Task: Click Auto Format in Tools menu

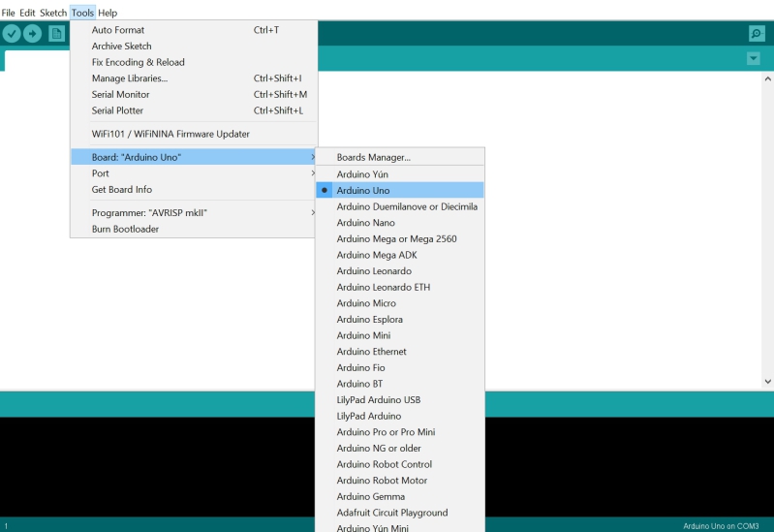Action: [118, 30]
